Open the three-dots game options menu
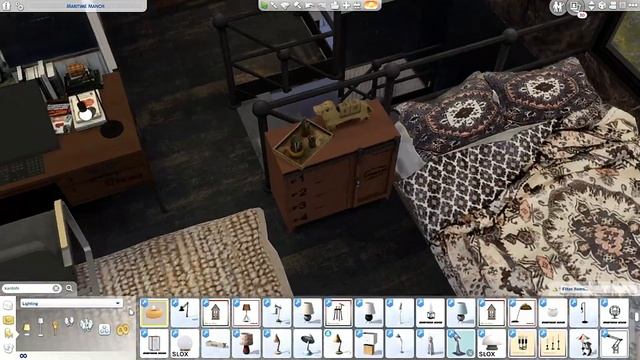 coord(633,6)
